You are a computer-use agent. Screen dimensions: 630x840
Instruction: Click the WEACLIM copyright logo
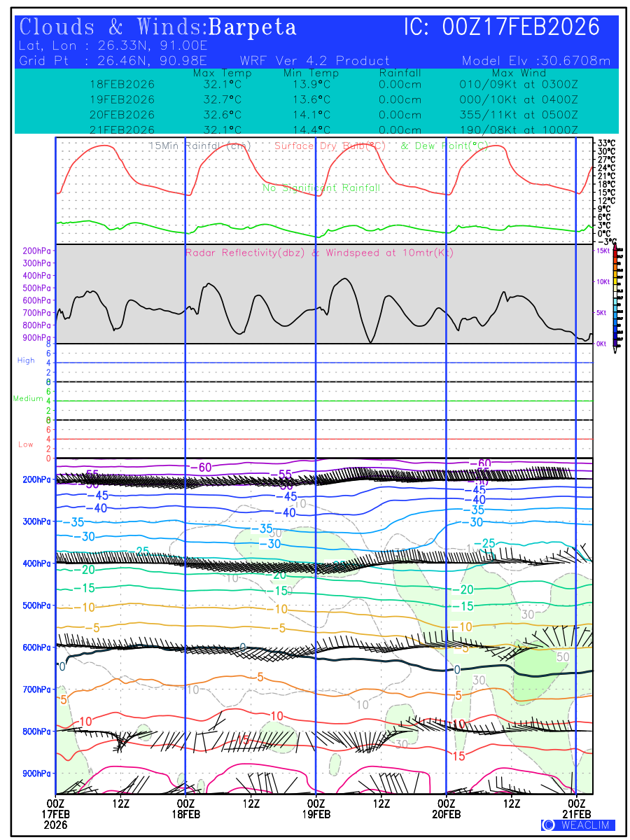pos(577,825)
